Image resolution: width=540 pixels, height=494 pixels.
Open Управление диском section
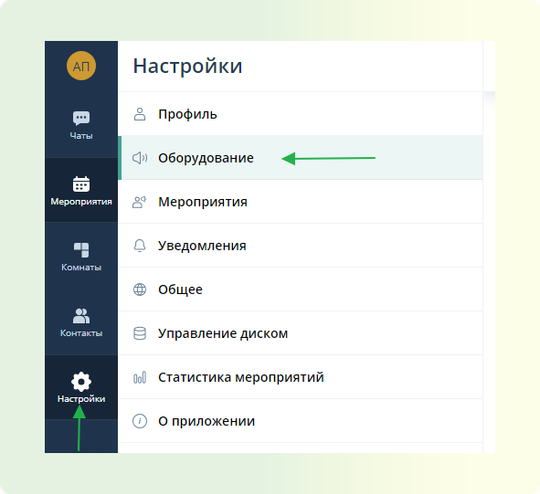[300, 333]
